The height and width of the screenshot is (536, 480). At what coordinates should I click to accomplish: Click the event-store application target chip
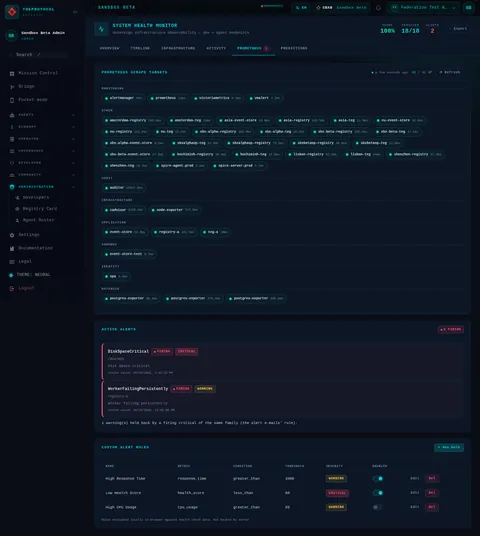pos(125,232)
